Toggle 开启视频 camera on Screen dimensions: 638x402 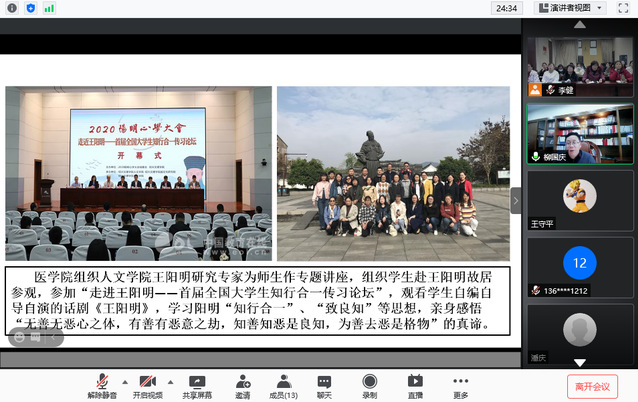pos(148,386)
